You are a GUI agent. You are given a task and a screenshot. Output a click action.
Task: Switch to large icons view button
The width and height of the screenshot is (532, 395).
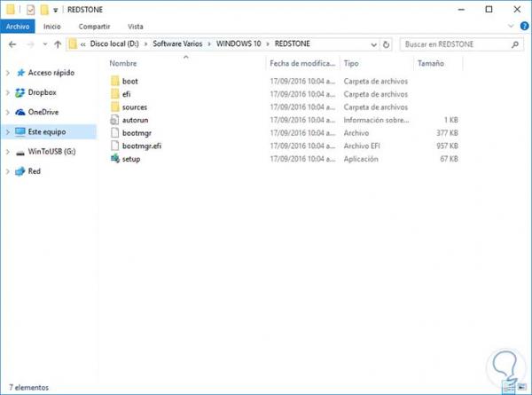[x=522, y=387]
